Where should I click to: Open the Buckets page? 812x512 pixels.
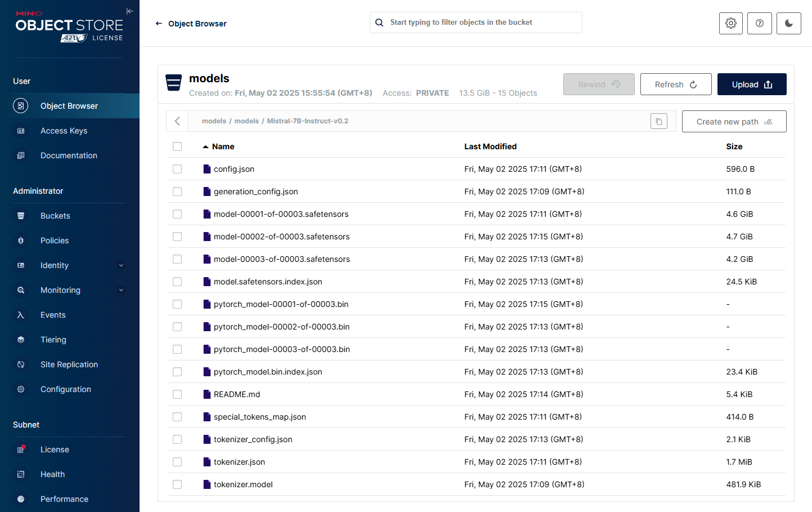click(x=70, y=216)
